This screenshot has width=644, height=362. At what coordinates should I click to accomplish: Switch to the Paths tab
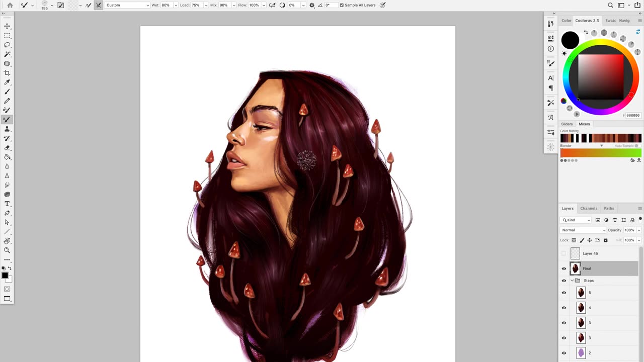point(609,208)
